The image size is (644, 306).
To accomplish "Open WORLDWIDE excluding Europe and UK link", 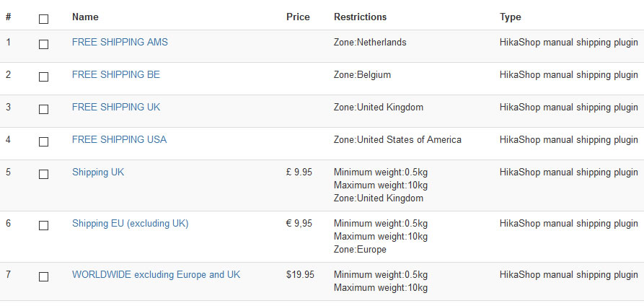I will [x=156, y=274].
